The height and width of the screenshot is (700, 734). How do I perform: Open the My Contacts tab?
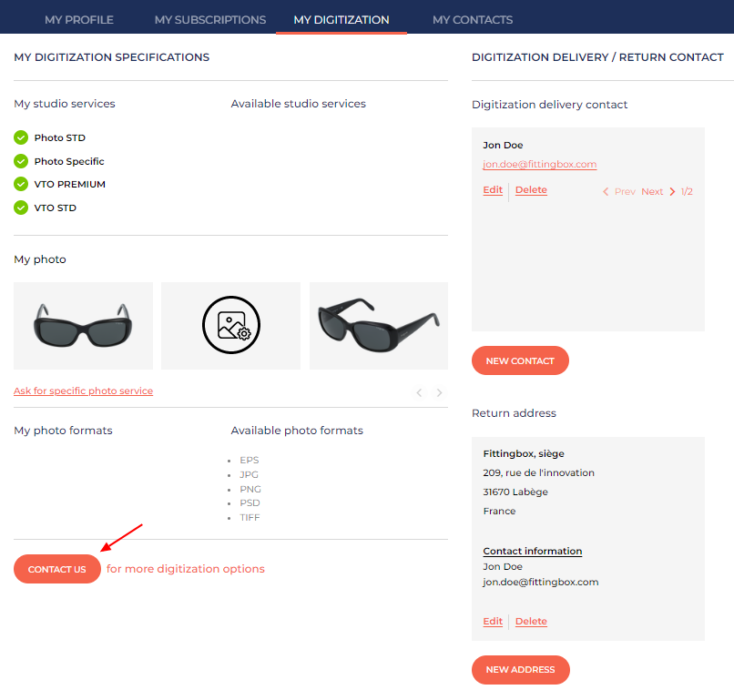click(472, 19)
